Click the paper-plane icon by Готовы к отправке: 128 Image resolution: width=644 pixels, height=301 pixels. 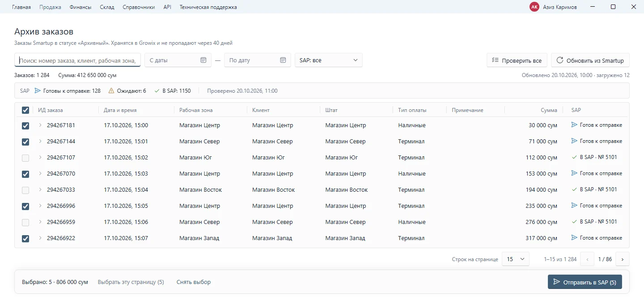38,91
